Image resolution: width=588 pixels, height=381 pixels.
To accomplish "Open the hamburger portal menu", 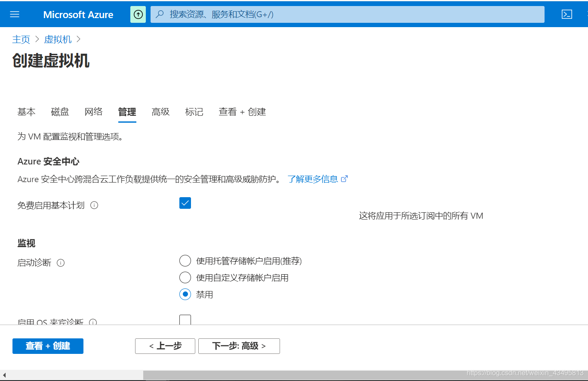I will click(15, 14).
